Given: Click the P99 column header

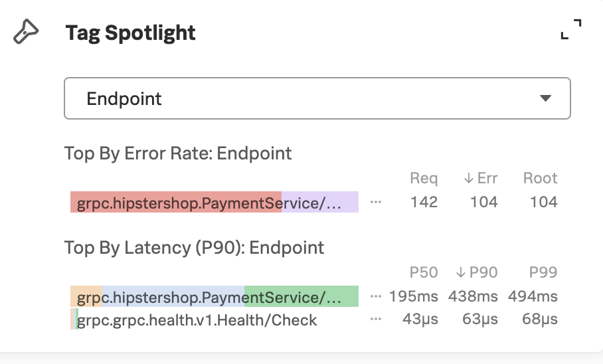Looking at the screenshot, I should [x=543, y=272].
